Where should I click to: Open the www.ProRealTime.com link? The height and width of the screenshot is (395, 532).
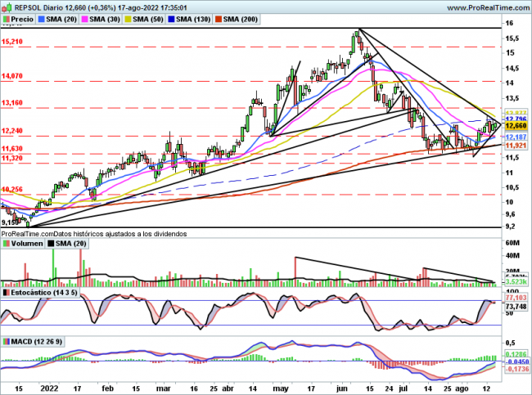pyautogui.click(x=482, y=7)
